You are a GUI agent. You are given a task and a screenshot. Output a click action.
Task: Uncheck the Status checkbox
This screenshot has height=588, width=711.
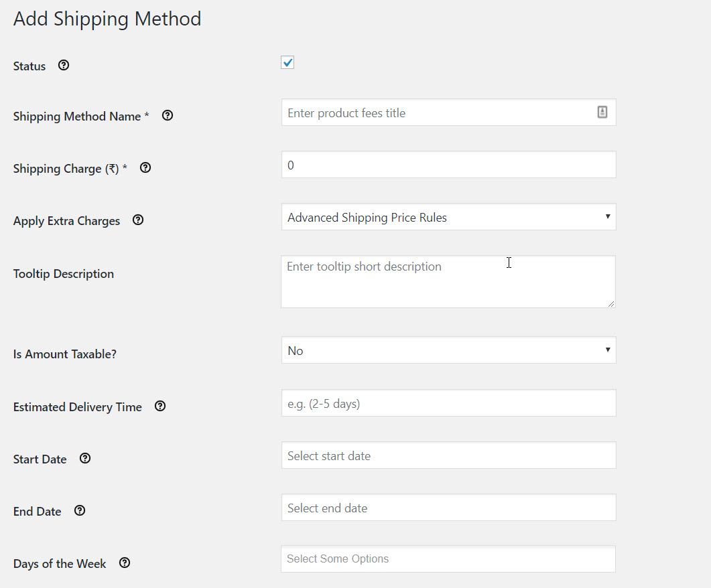point(287,62)
